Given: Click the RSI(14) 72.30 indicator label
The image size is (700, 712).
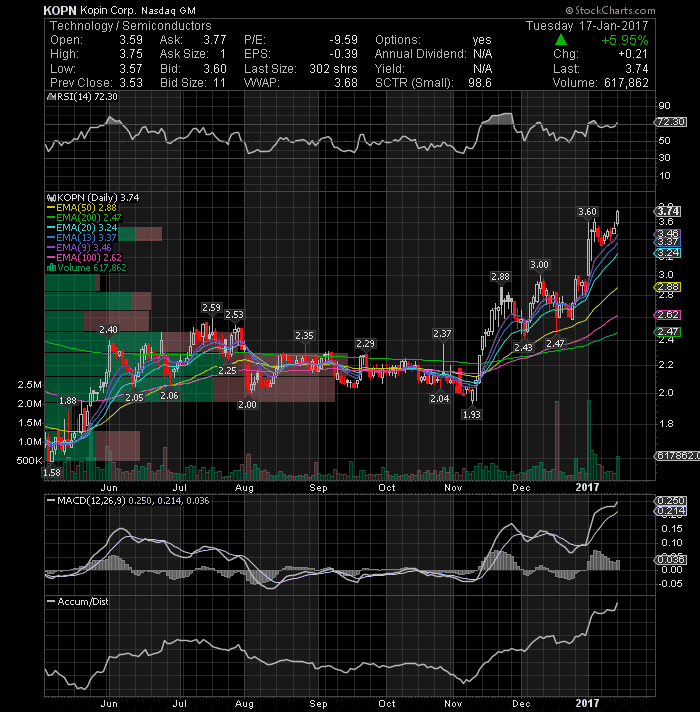Looking at the screenshot, I should click(x=83, y=97).
